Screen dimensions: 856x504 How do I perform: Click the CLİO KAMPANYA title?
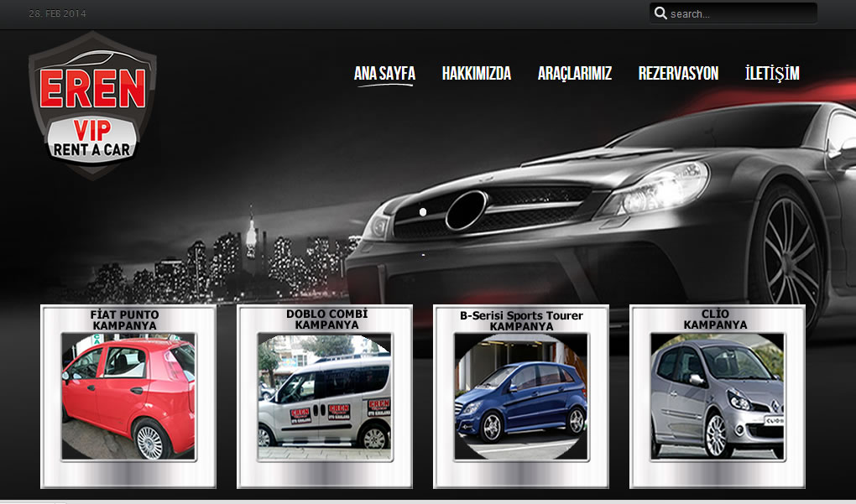[x=715, y=320]
